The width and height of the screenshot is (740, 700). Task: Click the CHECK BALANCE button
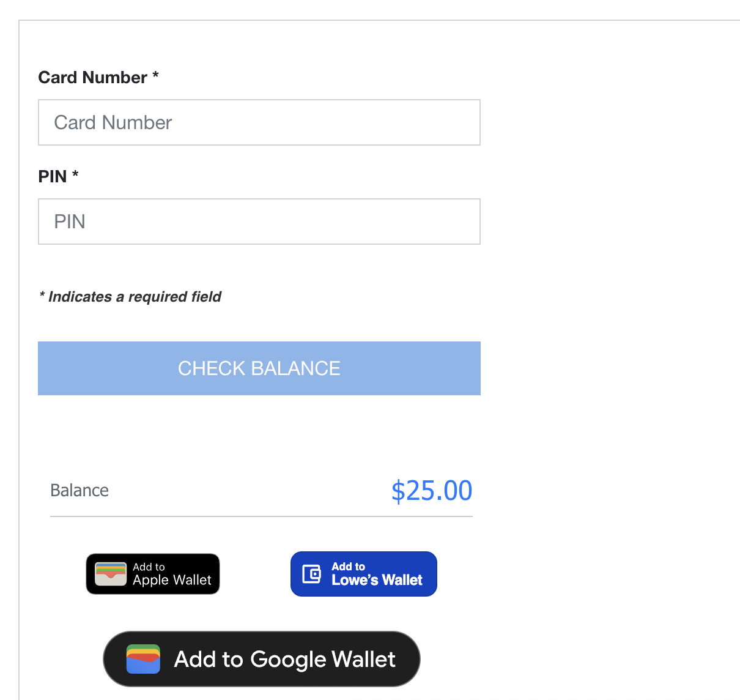[259, 368]
